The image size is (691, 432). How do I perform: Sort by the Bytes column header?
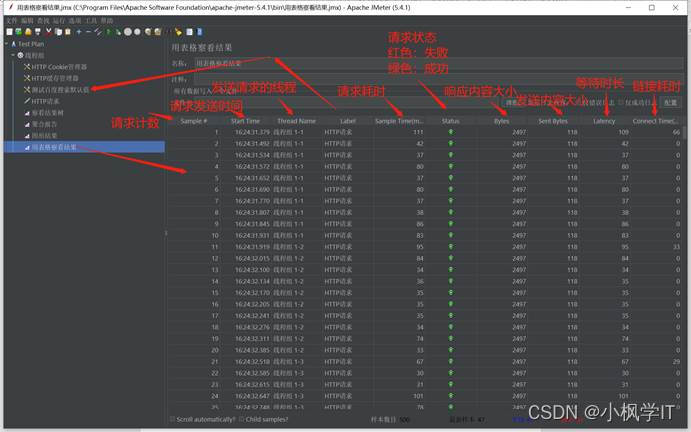[x=502, y=121]
